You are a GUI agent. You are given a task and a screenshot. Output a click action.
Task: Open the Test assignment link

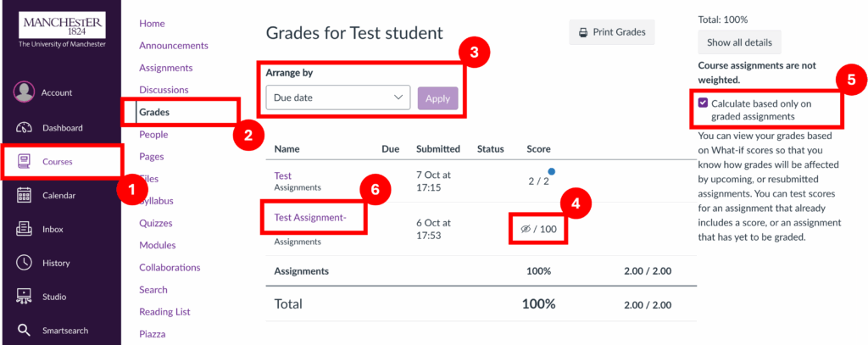tap(283, 175)
